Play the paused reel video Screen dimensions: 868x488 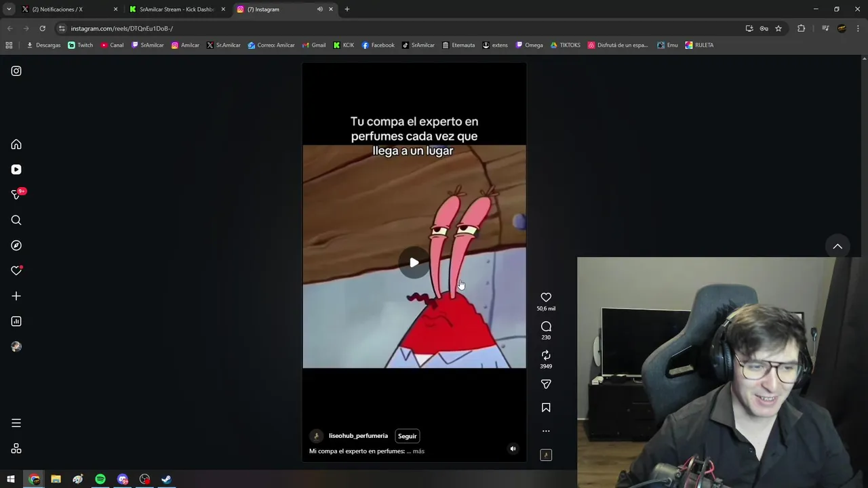click(414, 263)
